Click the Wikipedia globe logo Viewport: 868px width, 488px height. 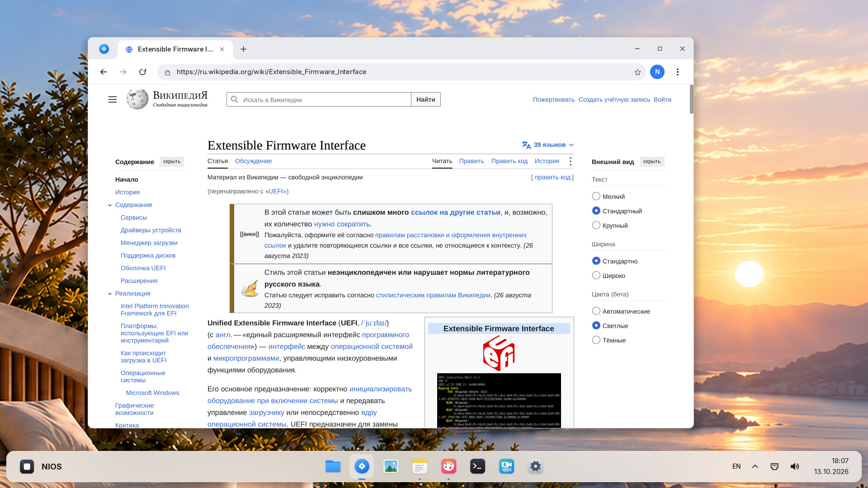coord(137,99)
